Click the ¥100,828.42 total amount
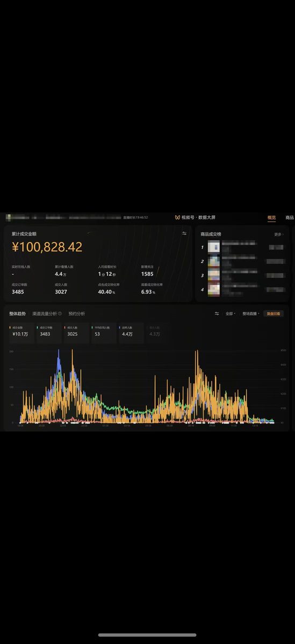This screenshot has height=644, width=295. 47,247
